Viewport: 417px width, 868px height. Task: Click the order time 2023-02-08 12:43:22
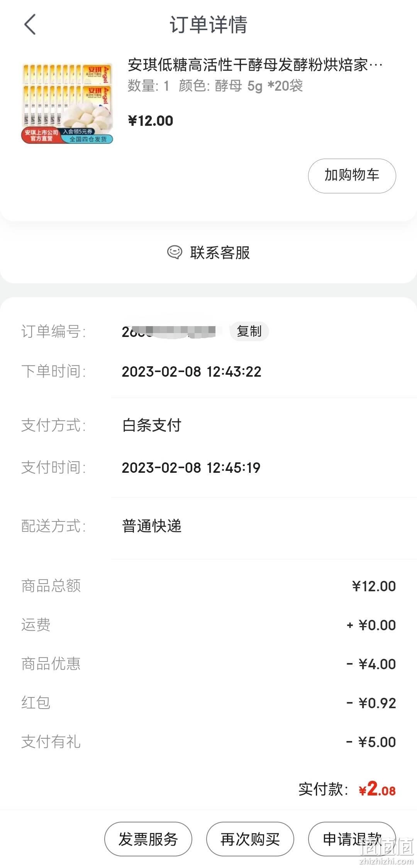click(192, 372)
